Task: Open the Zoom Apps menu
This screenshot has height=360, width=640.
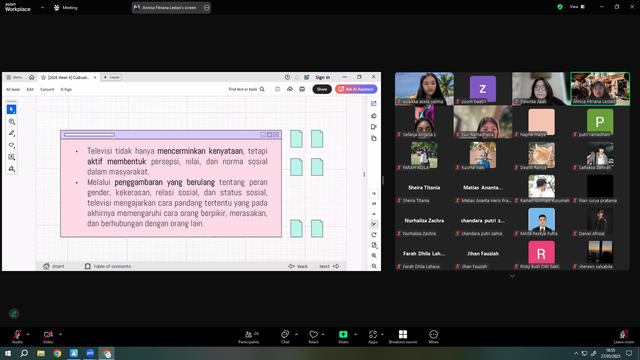Action: (373, 337)
